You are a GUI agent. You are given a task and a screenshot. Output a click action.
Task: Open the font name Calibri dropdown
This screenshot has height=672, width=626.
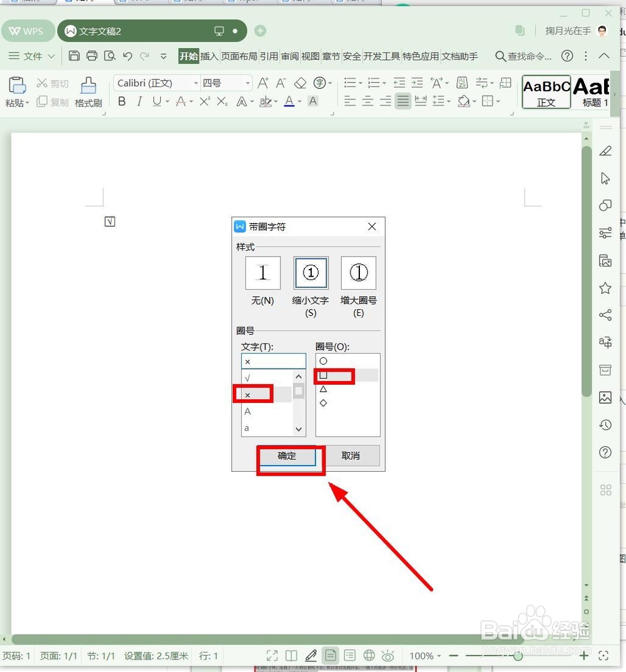click(195, 83)
